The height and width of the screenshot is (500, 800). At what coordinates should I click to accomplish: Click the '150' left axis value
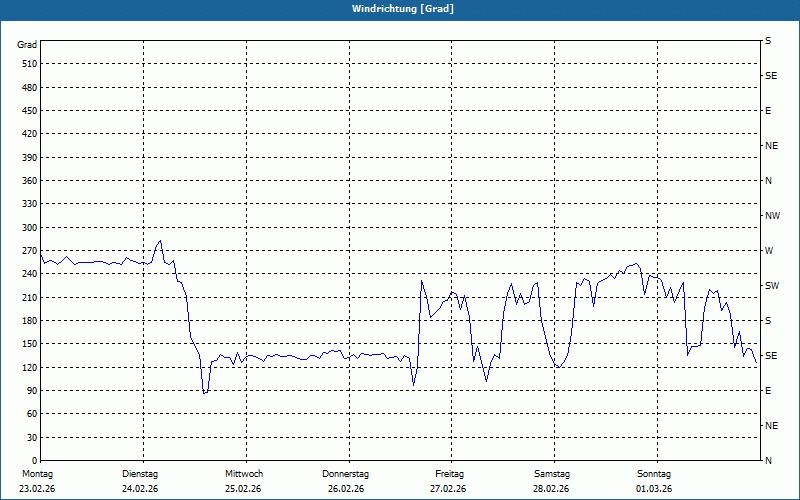(x=30, y=343)
